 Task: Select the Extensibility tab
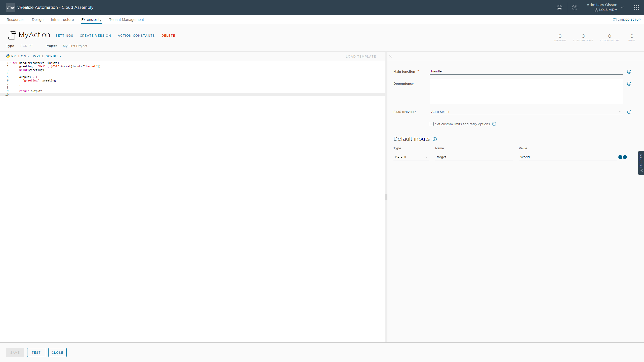click(91, 20)
